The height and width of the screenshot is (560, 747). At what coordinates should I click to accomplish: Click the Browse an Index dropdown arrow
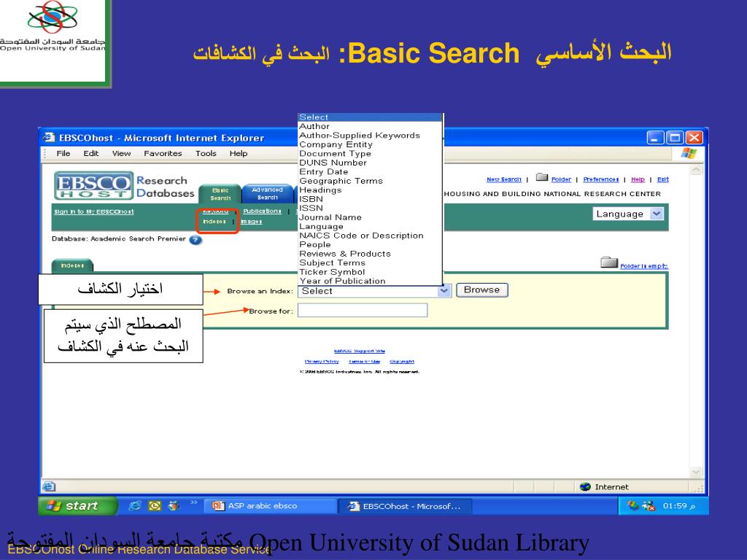click(444, 291)
